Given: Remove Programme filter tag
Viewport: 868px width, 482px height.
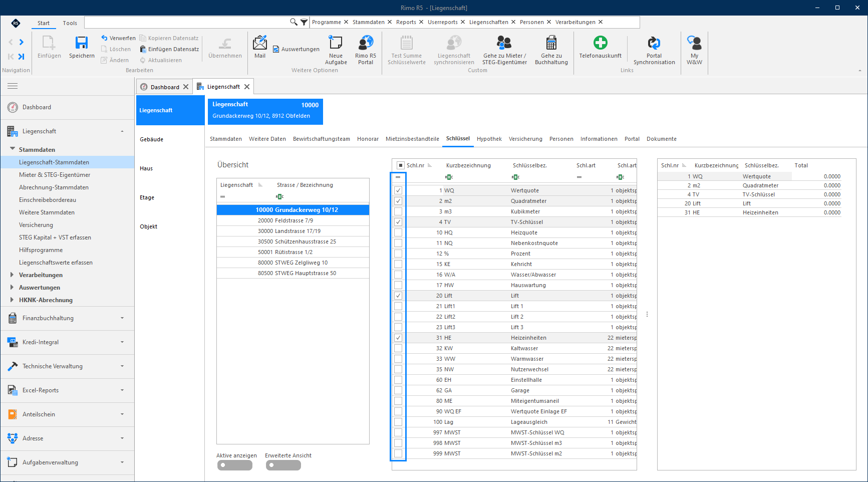Looking at the screenshot, I should pyautogui.click(x=346, y=22).
